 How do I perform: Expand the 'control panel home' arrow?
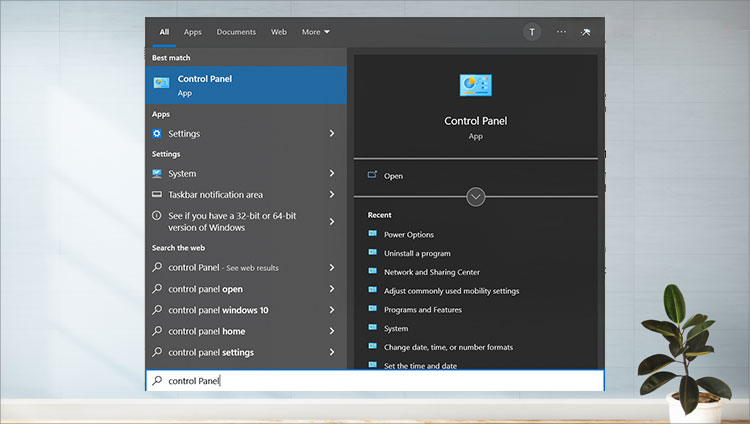(331, 331)
